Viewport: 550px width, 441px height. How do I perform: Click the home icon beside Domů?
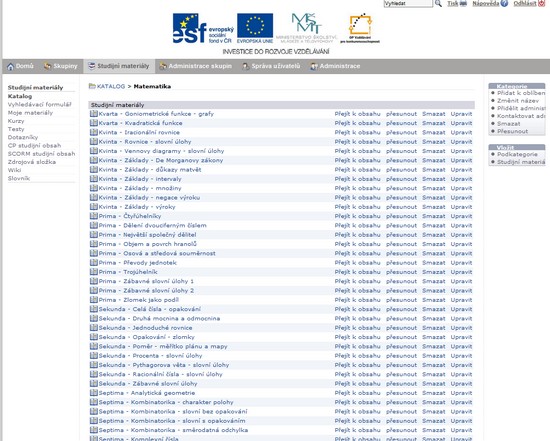click(11, 66)
